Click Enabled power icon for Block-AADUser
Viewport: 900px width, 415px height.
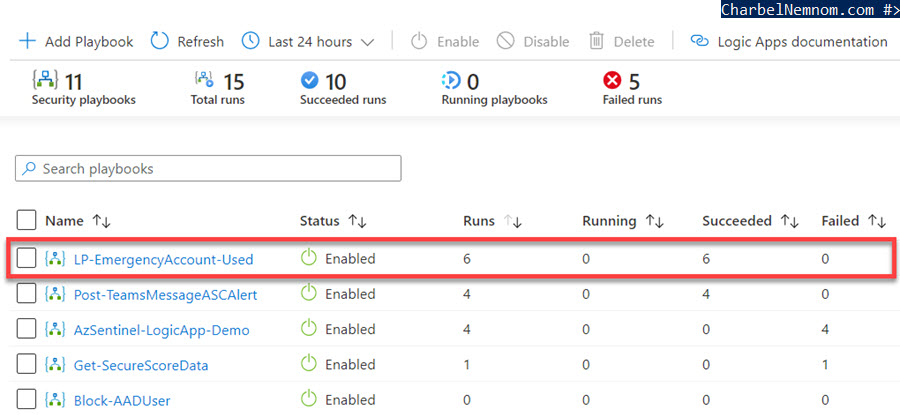pos(309,398)
